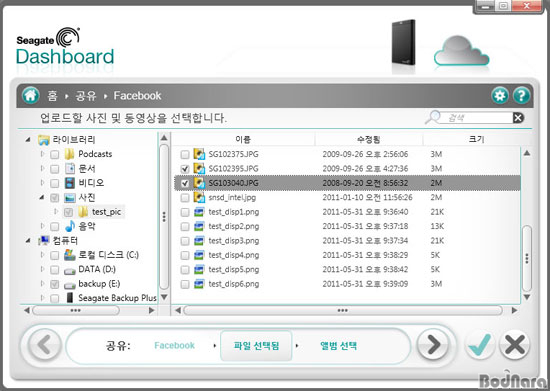Click the test_pic folder icon

click(83, 212)
